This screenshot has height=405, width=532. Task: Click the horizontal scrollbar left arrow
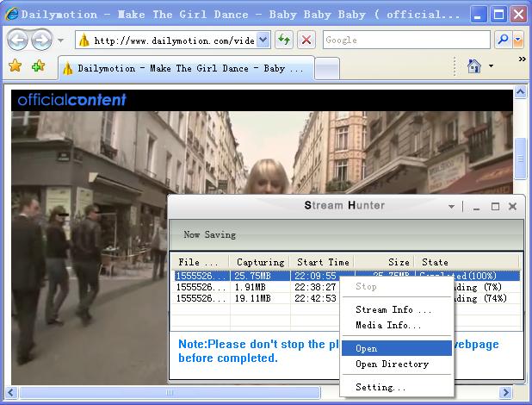coord(11,393)
